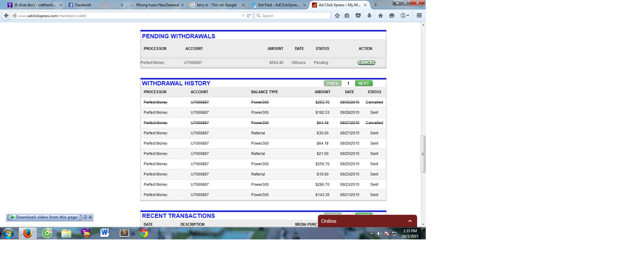Click Download video from this page
The width and height of the screenshot is (644, 260).
(x=44, y=217)
